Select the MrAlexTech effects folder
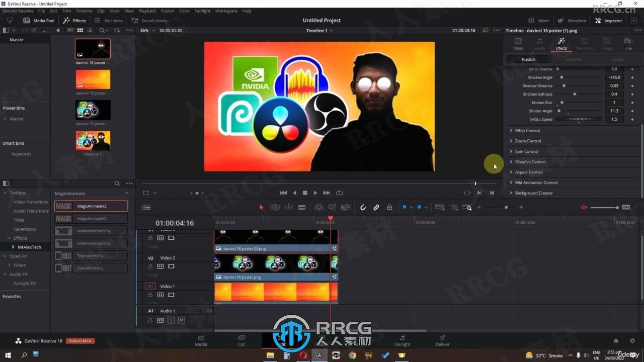 [x=29, y=247]
